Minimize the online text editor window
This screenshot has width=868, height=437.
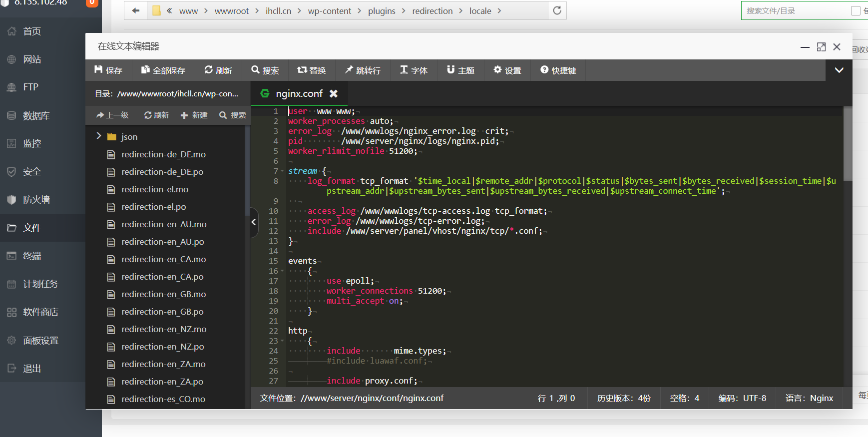tap(805, 47)
